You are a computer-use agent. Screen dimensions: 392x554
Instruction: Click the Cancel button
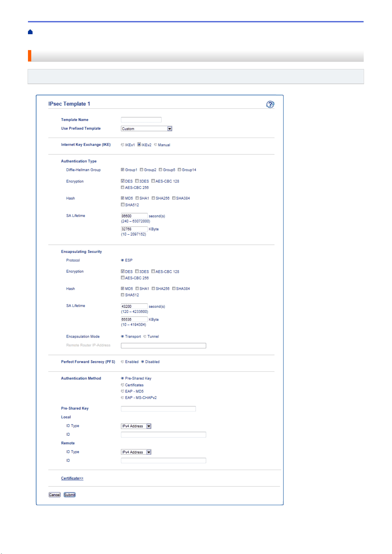55,495
